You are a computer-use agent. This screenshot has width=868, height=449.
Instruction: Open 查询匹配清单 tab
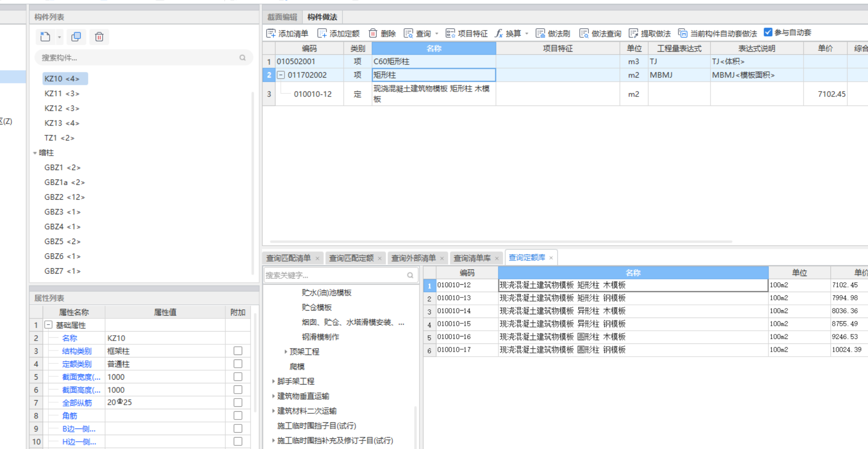(x=289, y=258)
